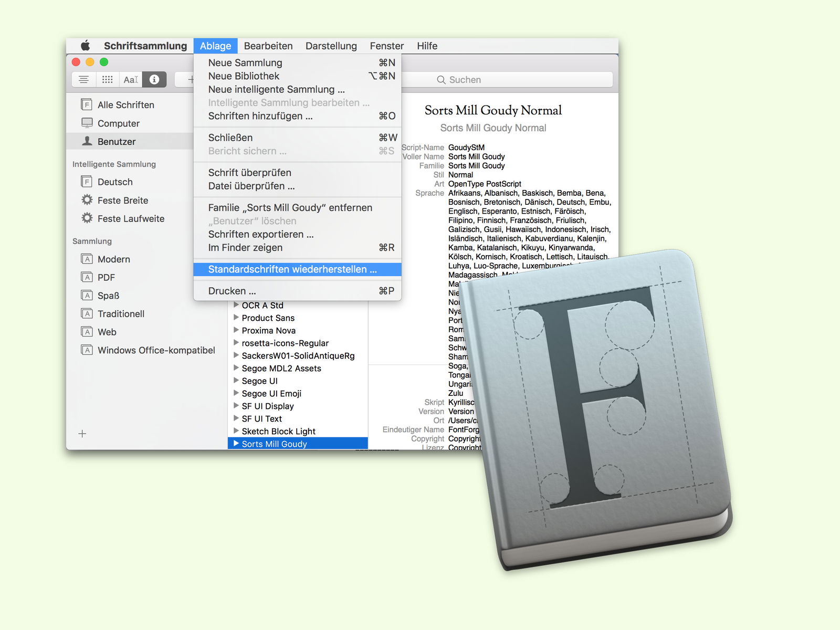Remove family Sorts Mill Goudy entry
Viewport: 840px width, 630px height.
[297, 207]
